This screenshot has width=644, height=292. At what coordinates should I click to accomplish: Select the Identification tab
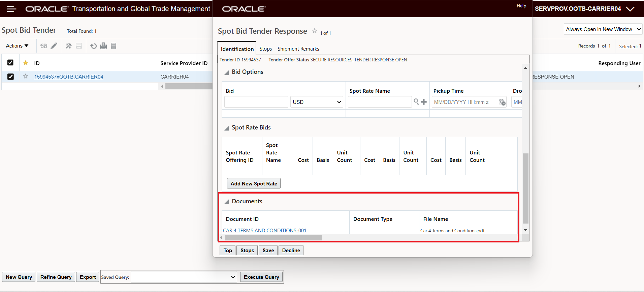coord(237,49)
